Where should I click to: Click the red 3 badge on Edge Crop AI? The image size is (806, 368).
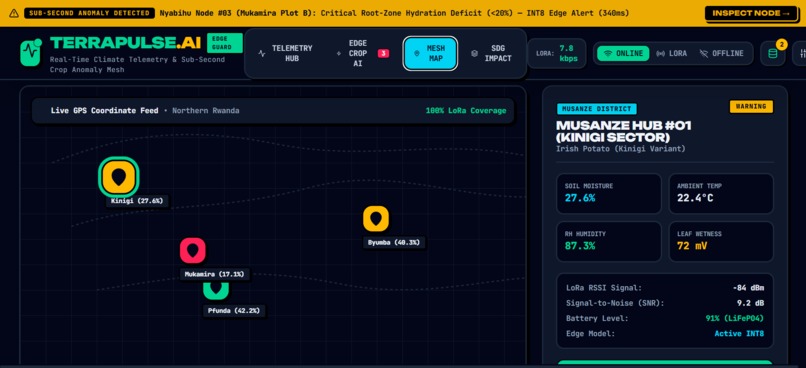tap(383, 53)
